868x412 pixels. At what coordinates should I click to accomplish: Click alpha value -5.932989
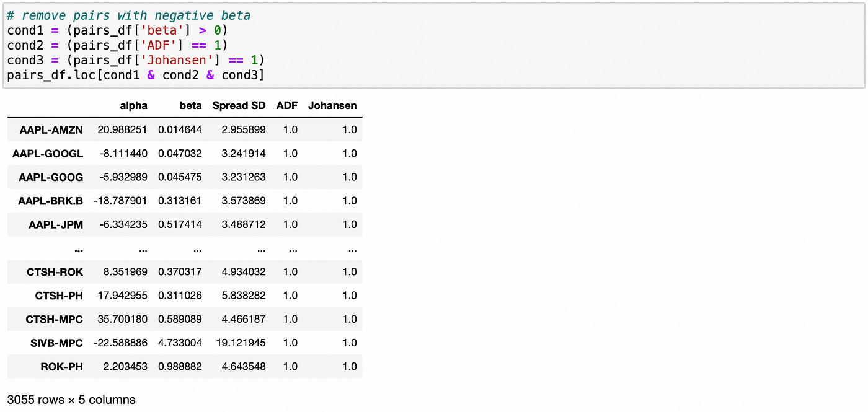[123, 177]
